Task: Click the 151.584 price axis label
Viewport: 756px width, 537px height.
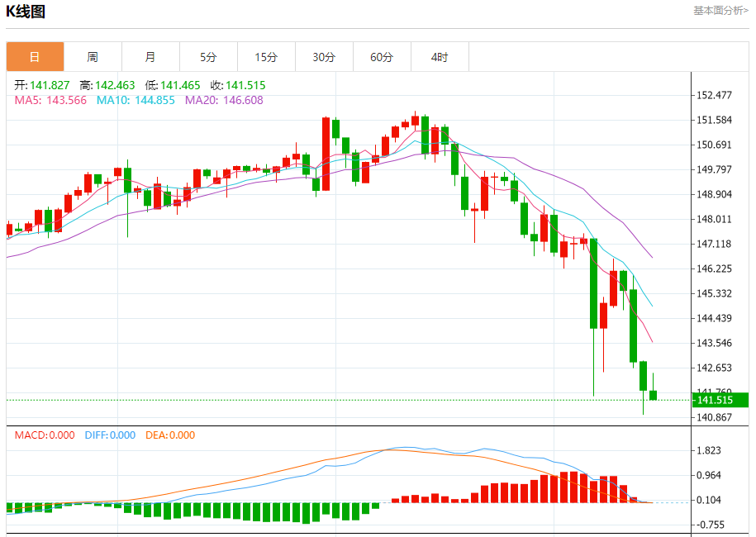Action: [714, 120]
